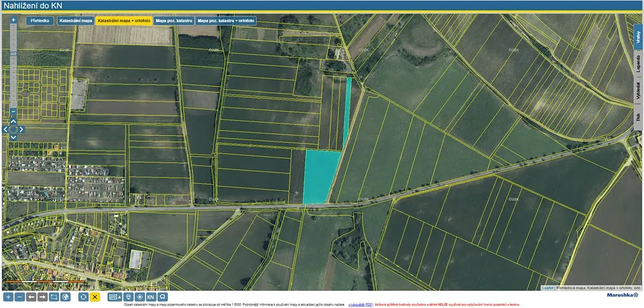
Task: Click the locate position target icon
Action: click(x=139, y=297)
